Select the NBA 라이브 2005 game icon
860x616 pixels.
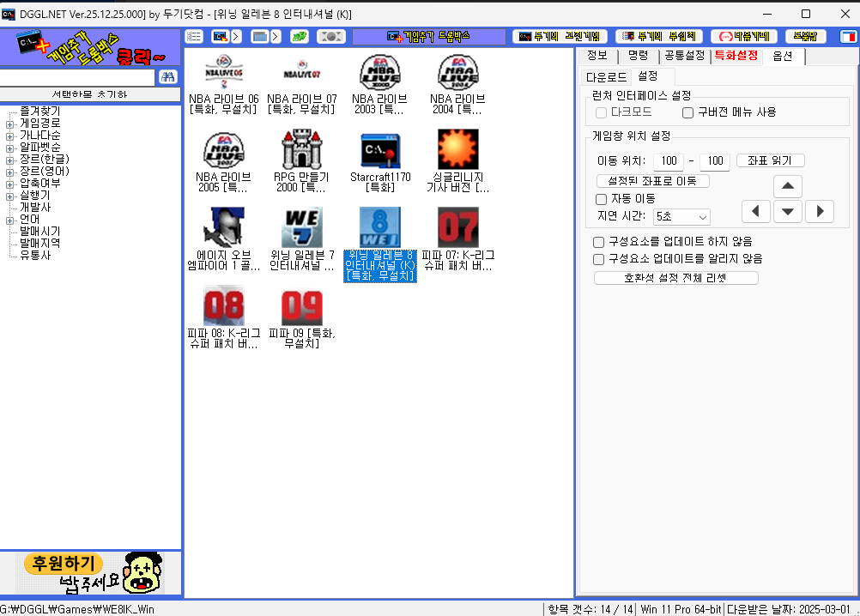[x=224, y=149]
